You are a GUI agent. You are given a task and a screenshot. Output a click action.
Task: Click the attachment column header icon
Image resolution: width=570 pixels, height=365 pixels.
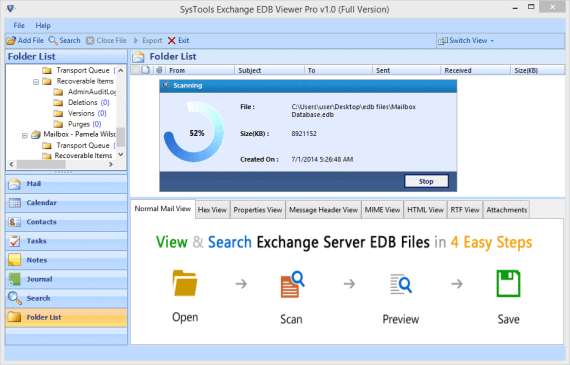[x=159, y=70]
